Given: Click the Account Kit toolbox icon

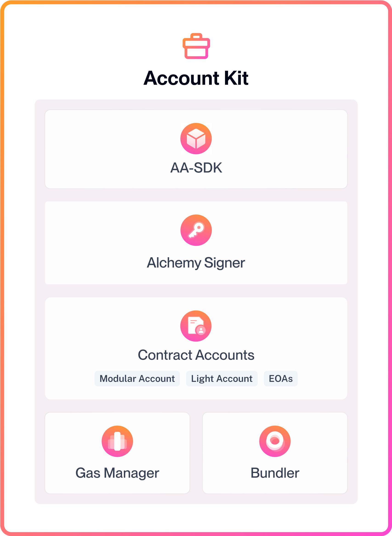Looking at the screenshot, I should 196,46.
